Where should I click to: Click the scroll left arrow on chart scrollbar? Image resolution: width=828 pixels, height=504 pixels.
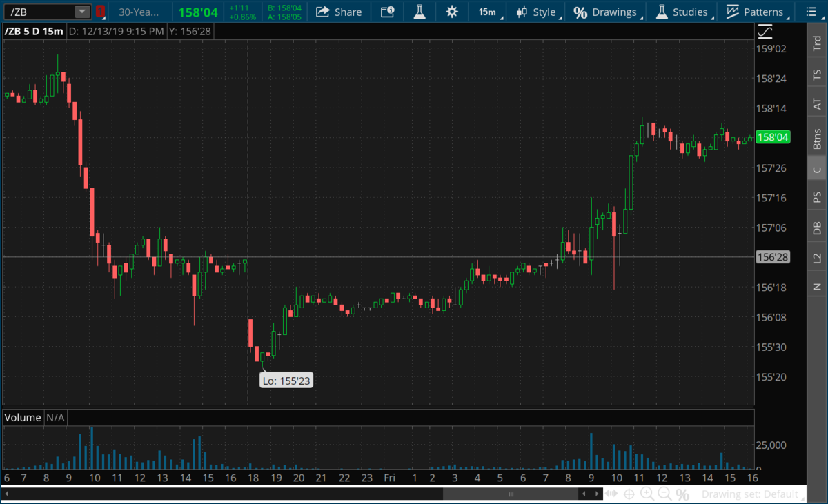tap(585, 494)
